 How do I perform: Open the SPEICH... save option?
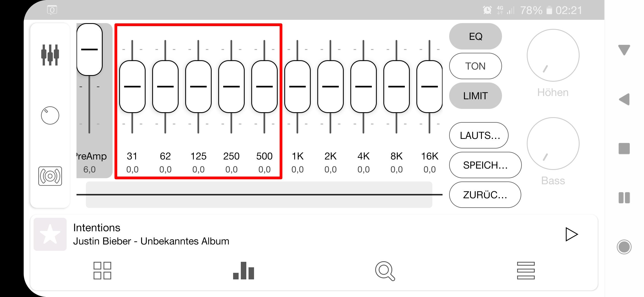tap(485, 165)
